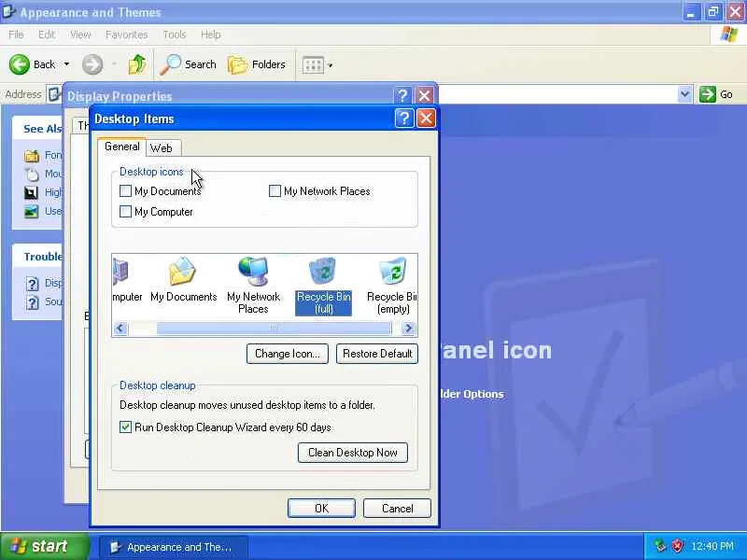The width and height of the screenshot is (747, 560).
Task: Open the Views toolbar icon
Action: click(313, 64)
